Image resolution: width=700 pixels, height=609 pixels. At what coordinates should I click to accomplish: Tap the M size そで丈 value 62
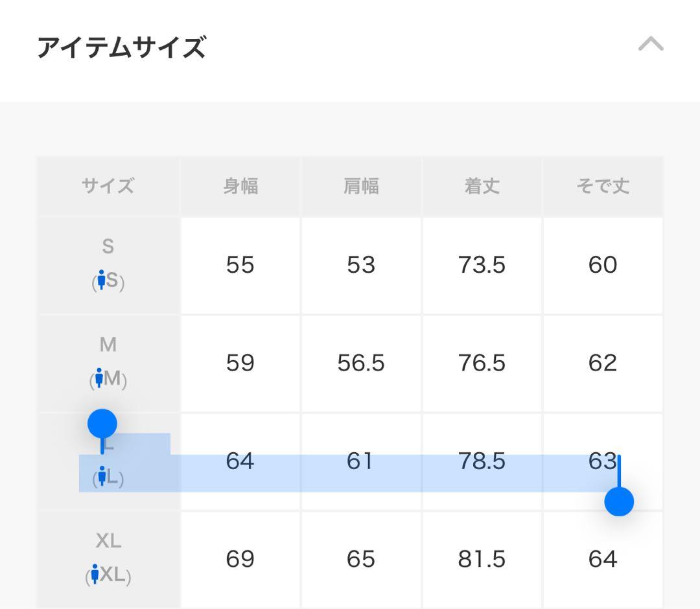pyautogui.click(x=603, y=363)
